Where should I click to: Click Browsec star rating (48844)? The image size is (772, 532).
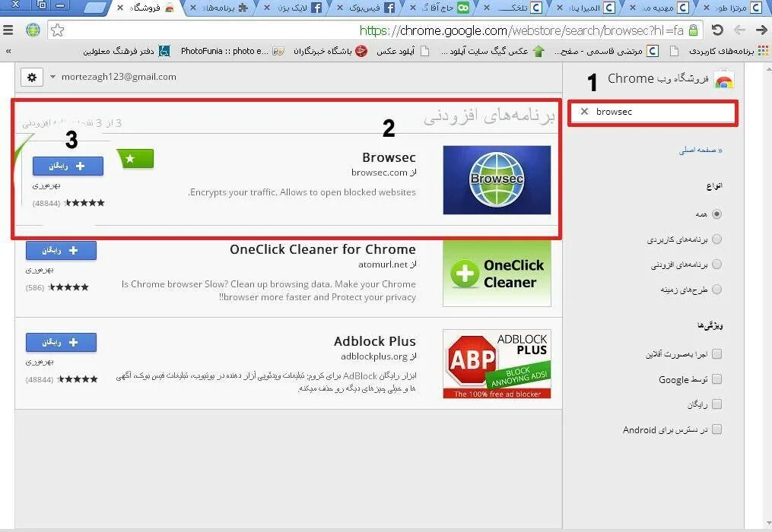click(68, 203)
